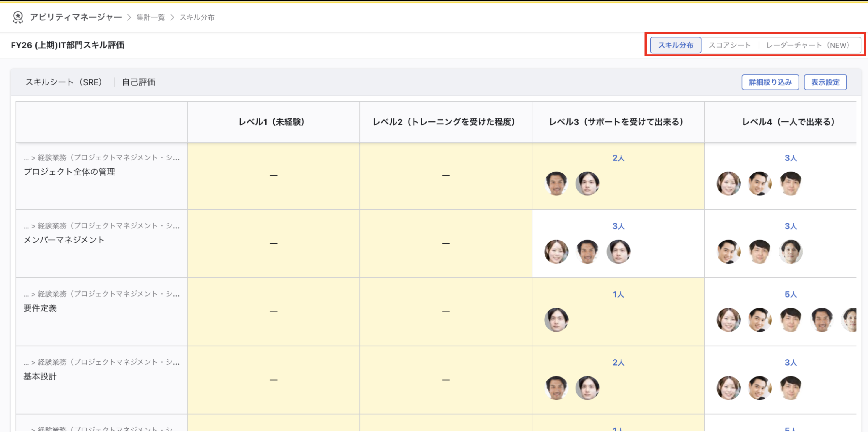This screenshot has width=868, height=432.
Task: Select the スキル分布 view tab
Action: [x=676, y=45]
